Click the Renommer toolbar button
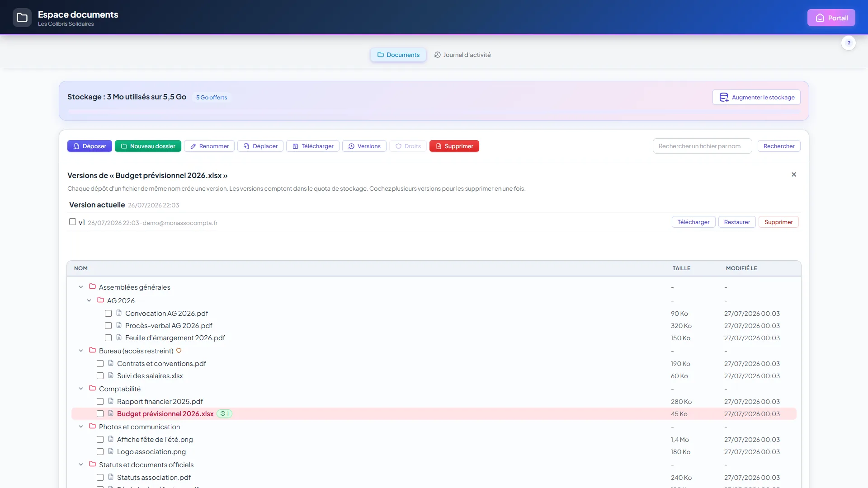868x488 pixels. pyautogui.click(x=209, y=146)
